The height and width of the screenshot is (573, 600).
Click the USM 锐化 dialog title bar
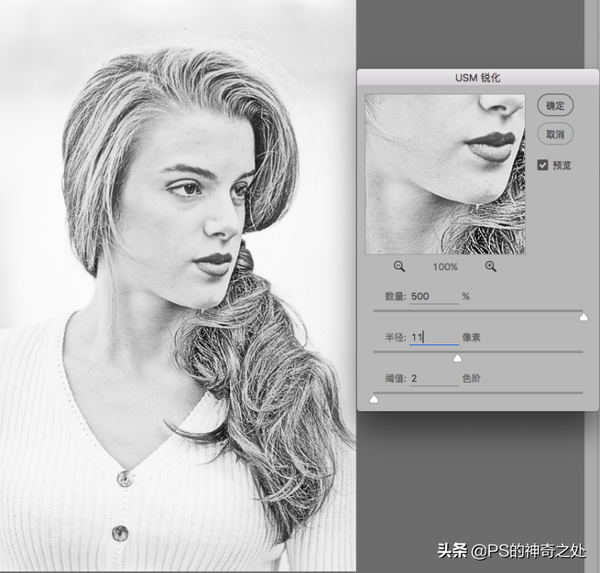point(478,78)
